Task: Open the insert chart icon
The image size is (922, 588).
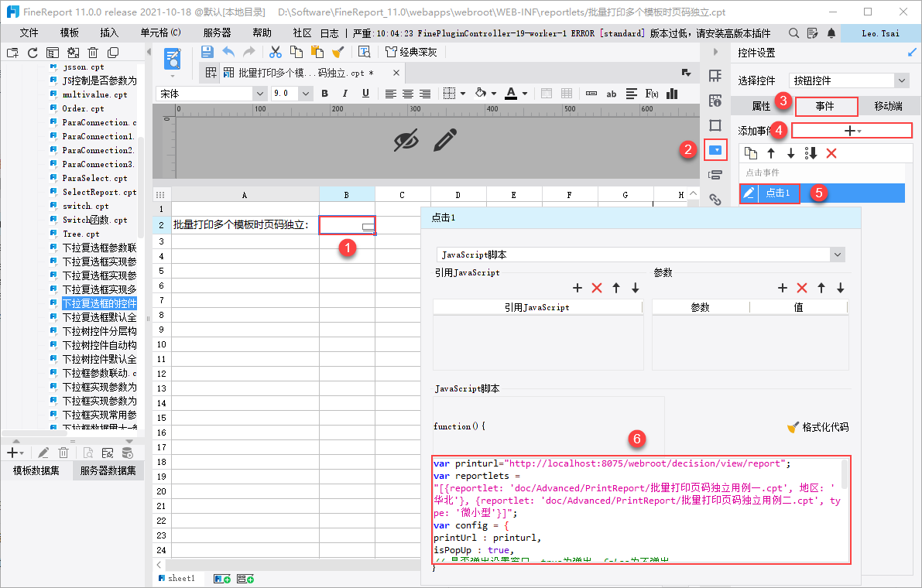Action: (672, 94)
